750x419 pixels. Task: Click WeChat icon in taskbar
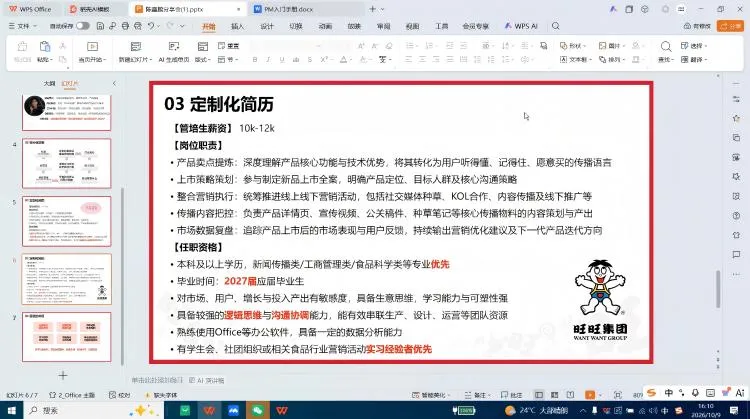pos(257,410)
